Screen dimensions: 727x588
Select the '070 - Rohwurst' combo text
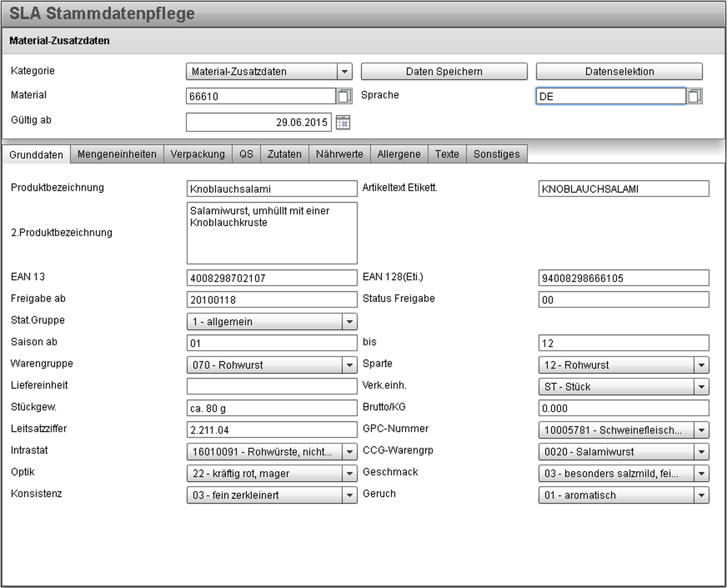[x=228, y=365]
